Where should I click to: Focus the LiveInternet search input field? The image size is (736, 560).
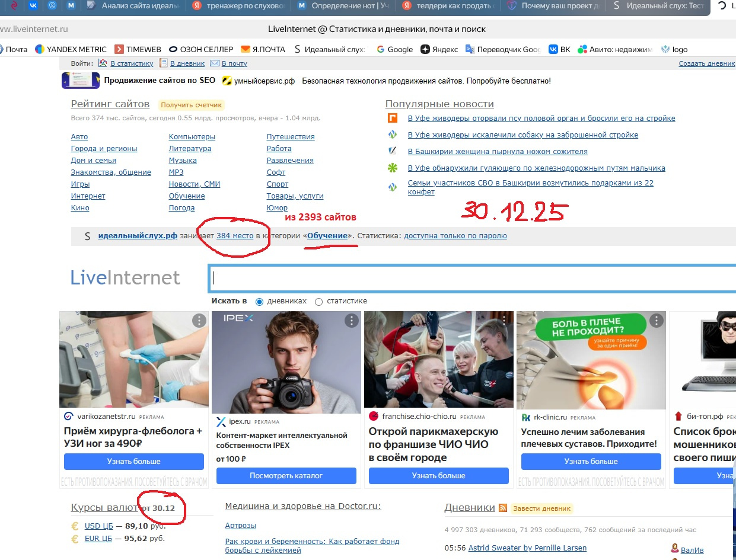click(472, 279)
